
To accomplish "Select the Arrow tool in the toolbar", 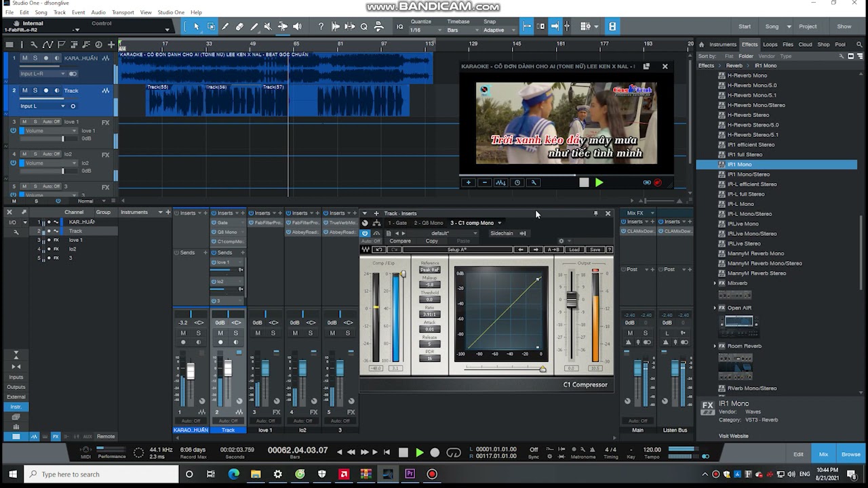I will pyautogui.click(x=197, y=26).
